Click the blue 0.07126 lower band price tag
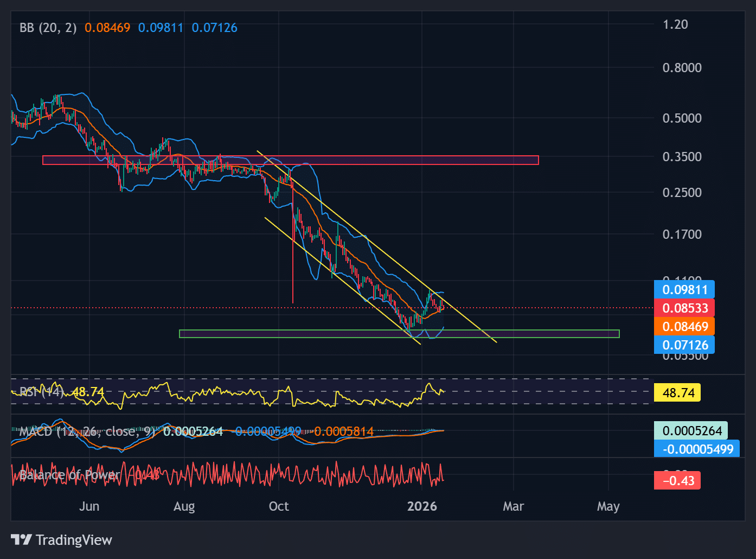Image resolution: width=756 pixels, height=559 pixels. click(684, 345)
